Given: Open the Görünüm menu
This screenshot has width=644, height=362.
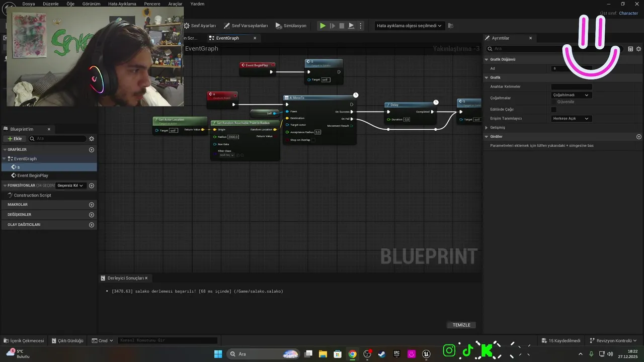Looking at the screenshot, I should [x=92, y=4].
